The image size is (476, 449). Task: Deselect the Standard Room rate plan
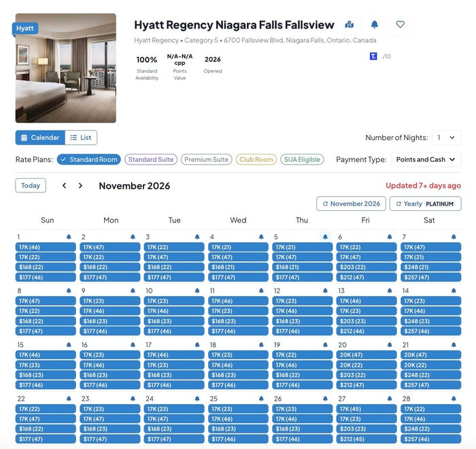click(89, 159)
